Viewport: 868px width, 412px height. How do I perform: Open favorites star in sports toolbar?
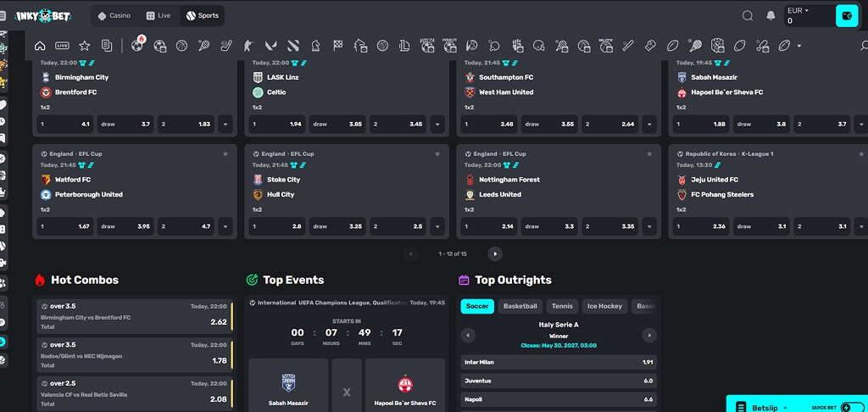point(84,46)
